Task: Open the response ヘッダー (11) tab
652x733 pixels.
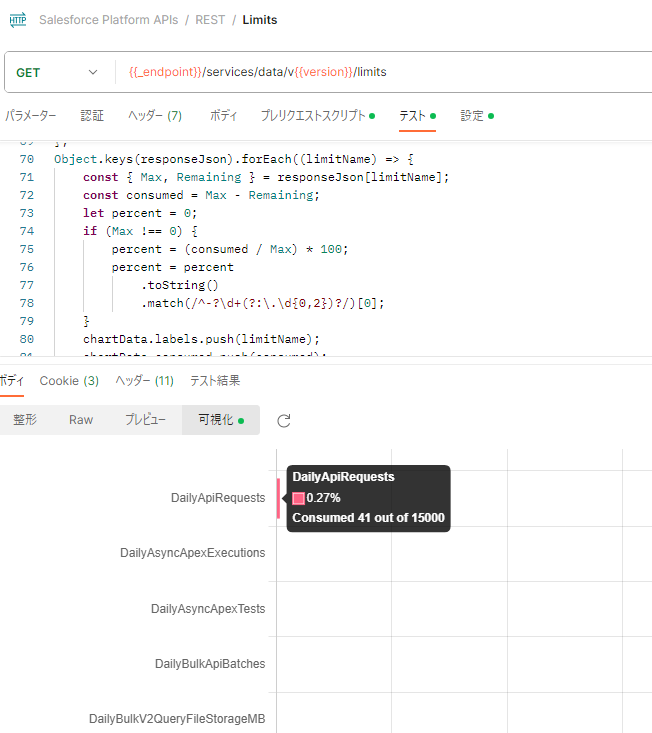Action: tap(144, 381)
